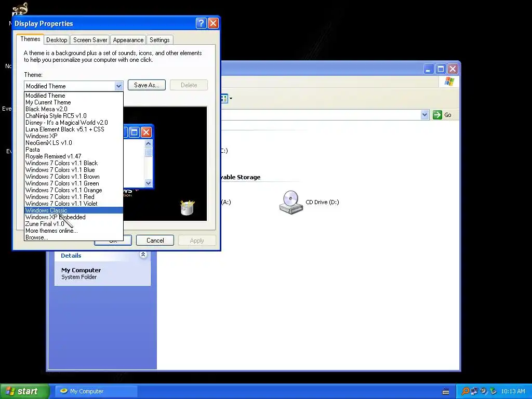Click the raccoon desktop icon at top left
This screenshot has height=399, width=532.
coord(20,9)
